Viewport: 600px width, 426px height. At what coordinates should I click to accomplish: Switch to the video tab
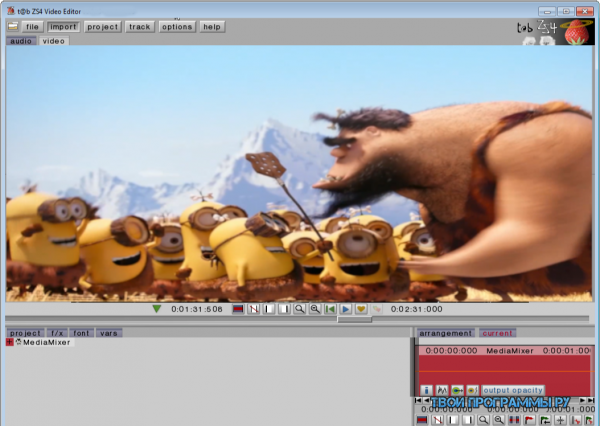pyautogui.click(x=54, y=41)
